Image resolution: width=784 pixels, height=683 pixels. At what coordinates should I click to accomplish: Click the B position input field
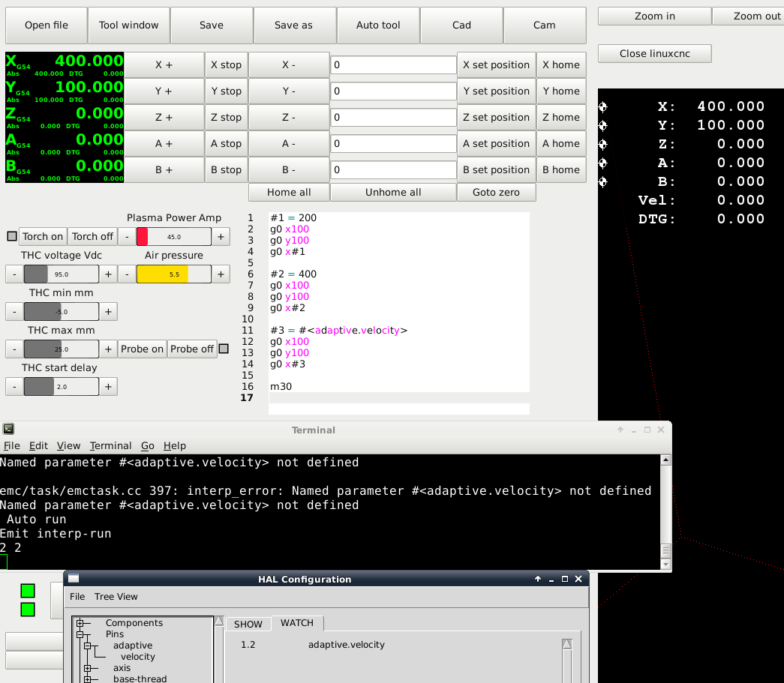[393, 170]
